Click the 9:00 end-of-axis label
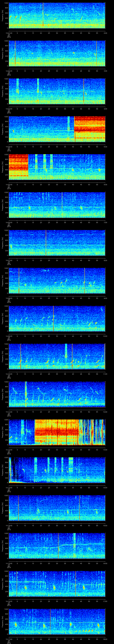The image size is (114, 644). (105, 298)
